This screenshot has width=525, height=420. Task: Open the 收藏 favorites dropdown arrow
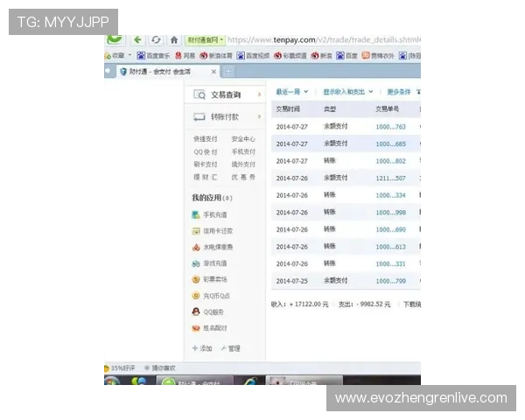(129, 55)
